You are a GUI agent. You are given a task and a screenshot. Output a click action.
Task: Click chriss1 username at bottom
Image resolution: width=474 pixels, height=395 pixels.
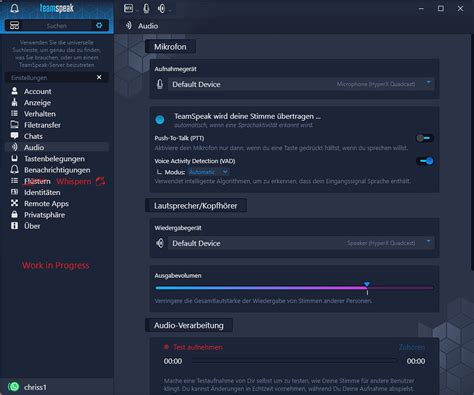click(35, 387)
